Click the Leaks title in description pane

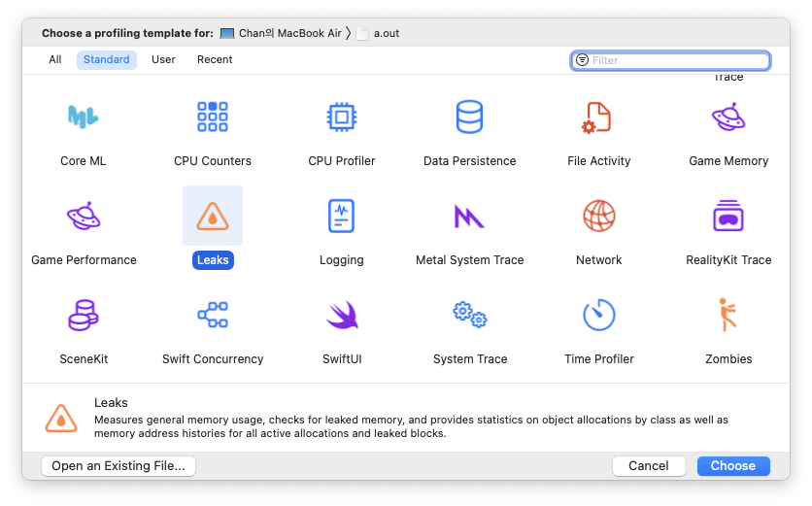click(111, 402)
